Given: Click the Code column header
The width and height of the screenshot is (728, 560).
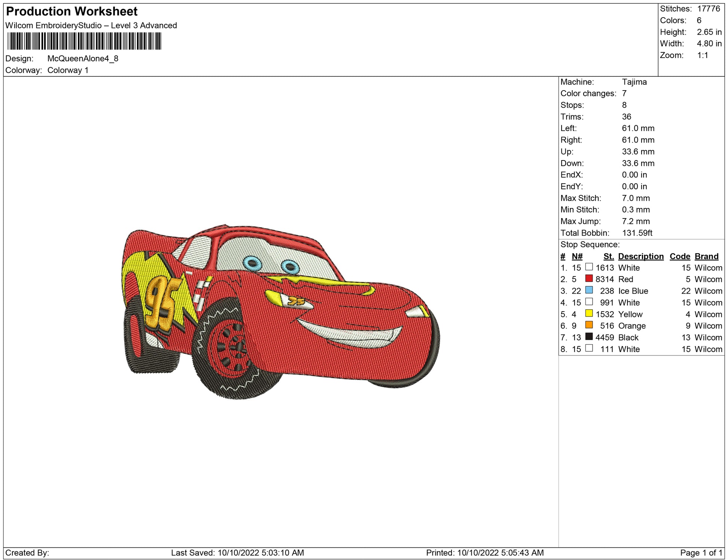Looking at the screenshot, I should tap(679, 256).
